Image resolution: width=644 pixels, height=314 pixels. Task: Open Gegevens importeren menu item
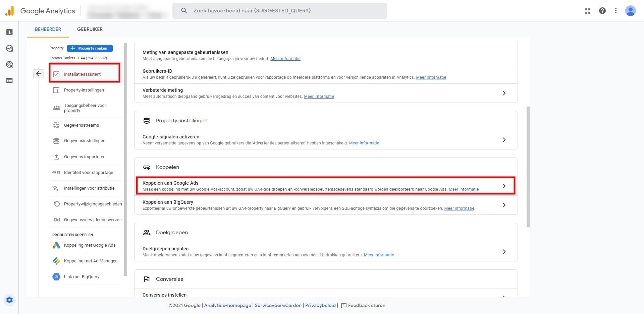[86, 157]
